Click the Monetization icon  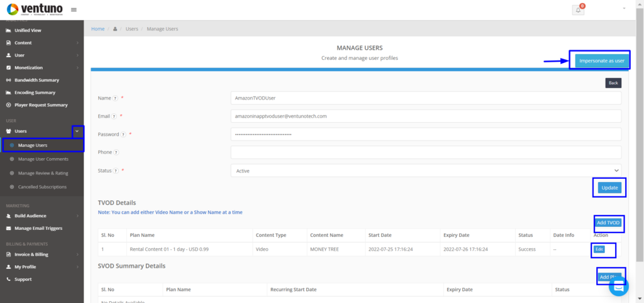pyautogui.click(x=9, y=67)
